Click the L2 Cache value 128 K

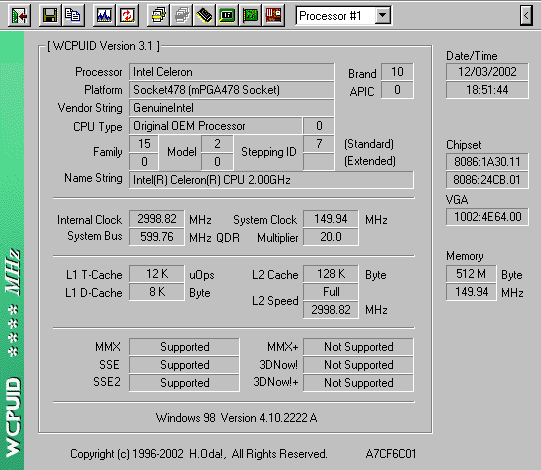[331, 274]
